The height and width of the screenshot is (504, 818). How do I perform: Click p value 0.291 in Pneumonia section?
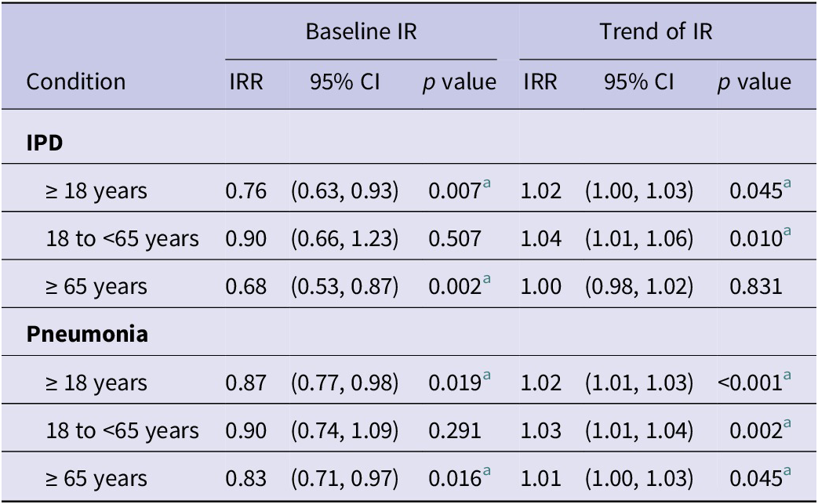455,430
